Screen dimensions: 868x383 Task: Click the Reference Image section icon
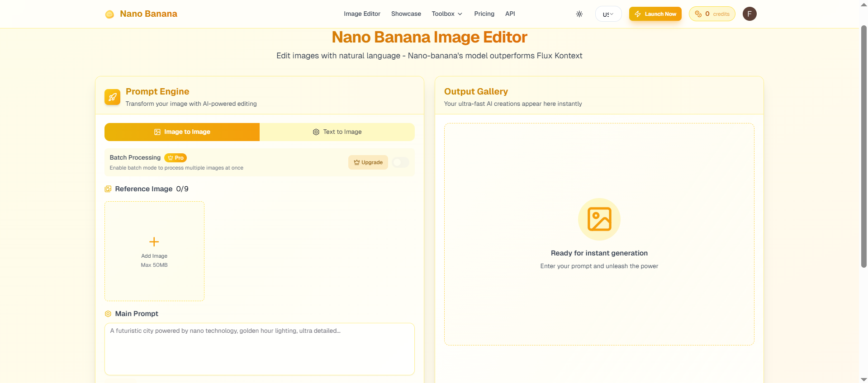coord(108,189)
